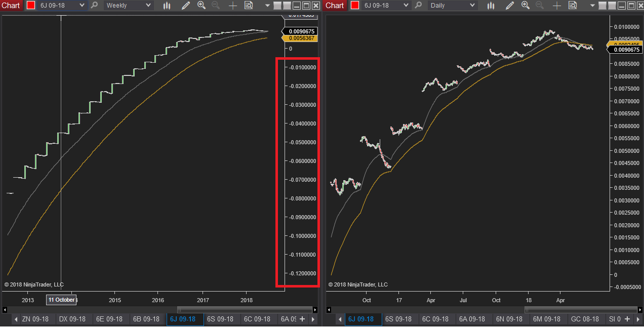Pick the red color swatch in right chart
This screenshot has width=644, height=328.
tap(354, 6)
